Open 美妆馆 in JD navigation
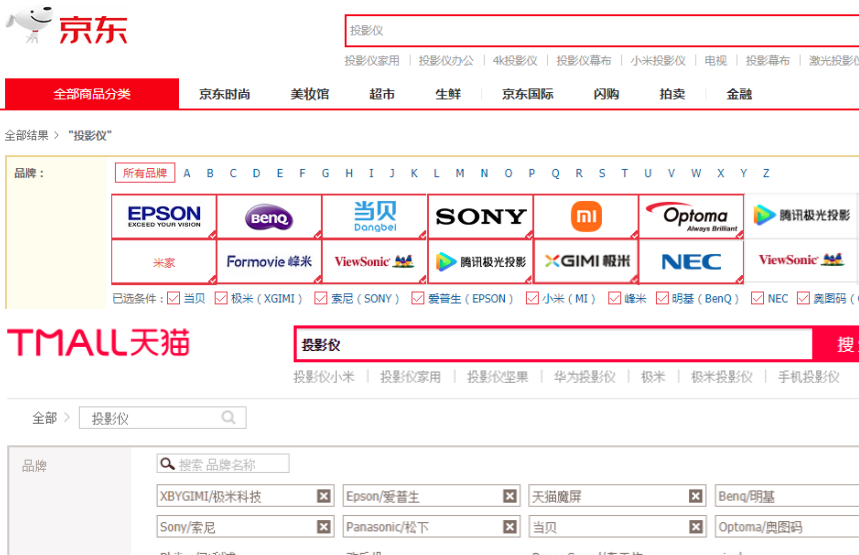The image size is (859, 555). tap(310, 94)
